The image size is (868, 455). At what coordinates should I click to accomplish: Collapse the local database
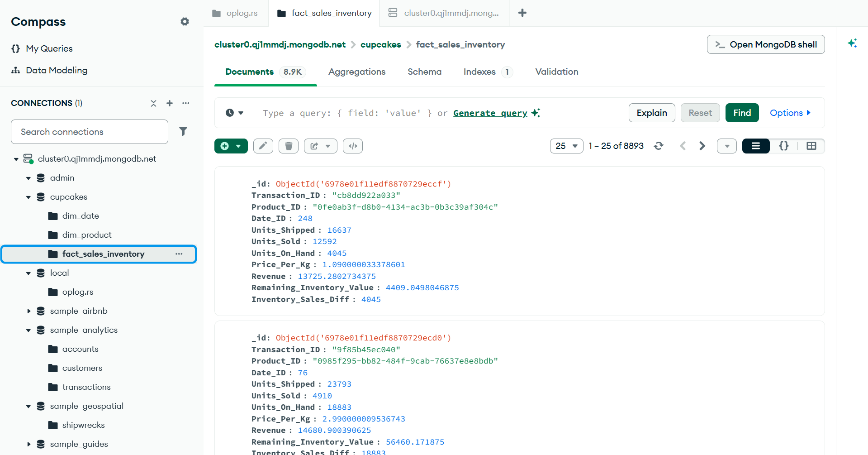tap(28, 273)
